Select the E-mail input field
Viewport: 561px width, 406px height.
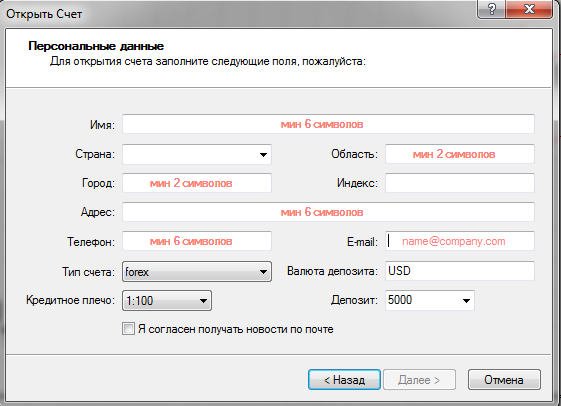pyautogui.click(x=460, y=241)
